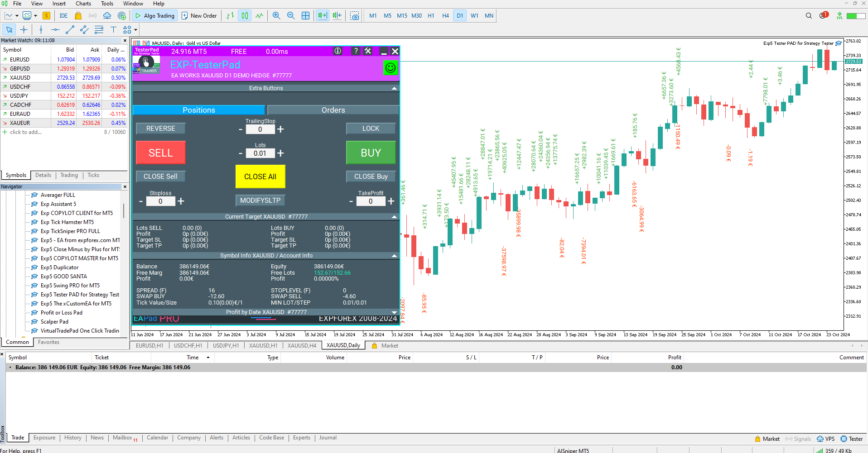868x453 pixels.
Task: Click the Zoom In chart icon
Action: coord(276,16)
